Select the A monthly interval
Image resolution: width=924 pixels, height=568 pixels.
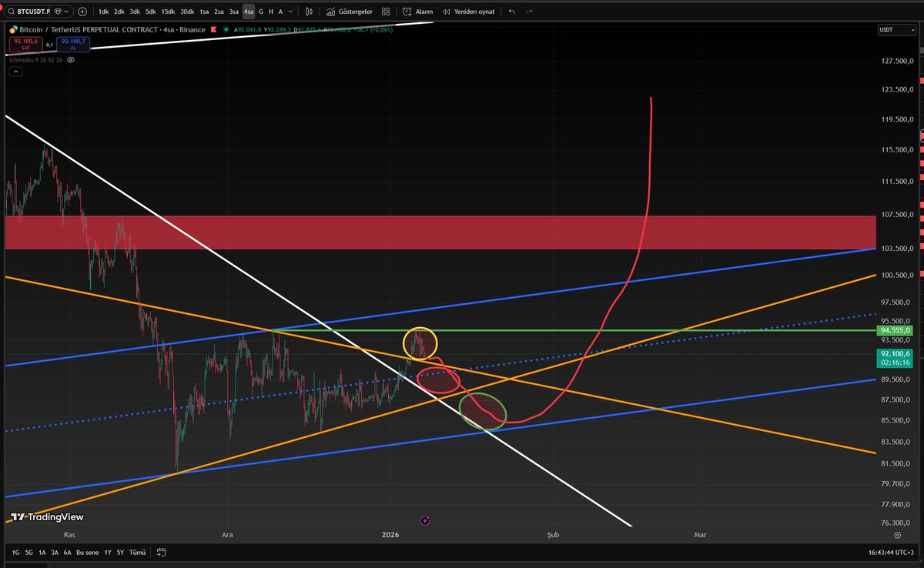coord(280,12)
